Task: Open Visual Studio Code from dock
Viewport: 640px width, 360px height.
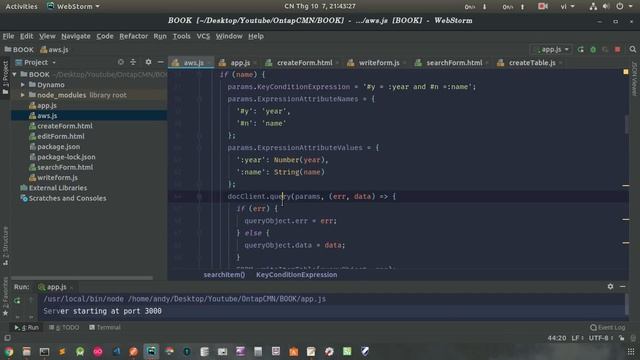Action: [x=116, y=351]
